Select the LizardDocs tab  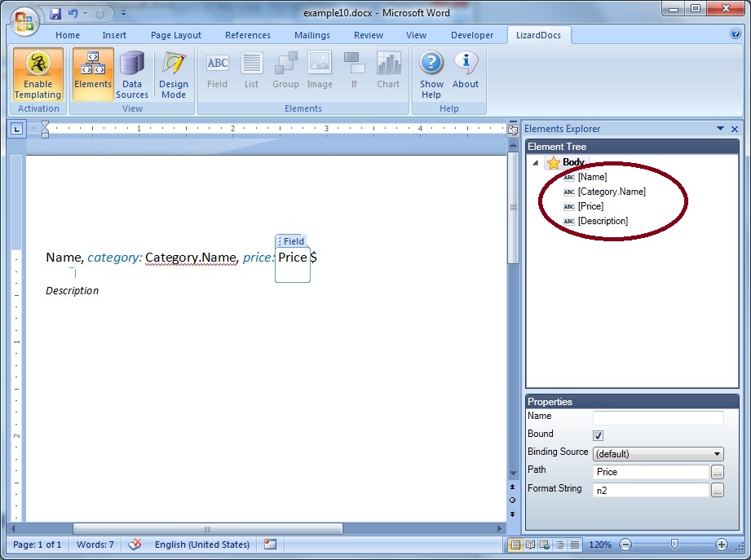click(538, 35)
